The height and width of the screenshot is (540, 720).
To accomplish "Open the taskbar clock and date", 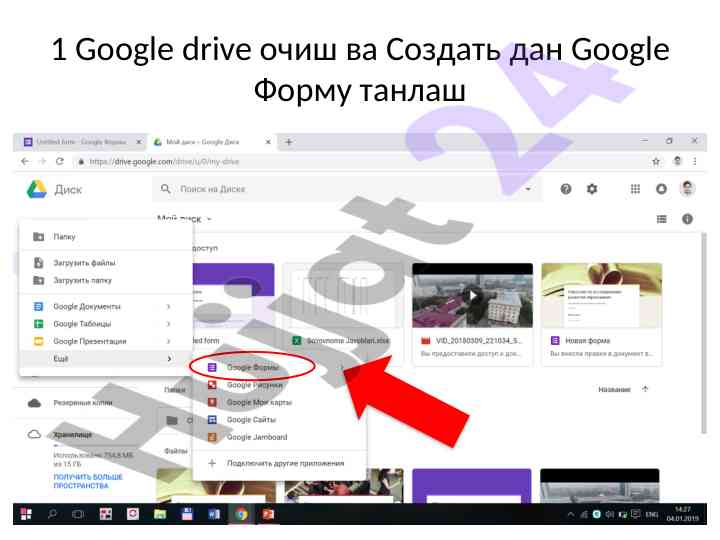I will pyautogui.click(x=682, y=514).
